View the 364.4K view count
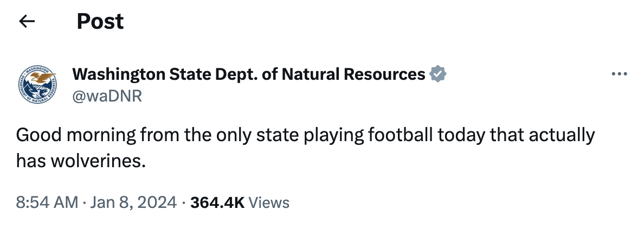Viewport: 644px width, 228px height. 217,202
